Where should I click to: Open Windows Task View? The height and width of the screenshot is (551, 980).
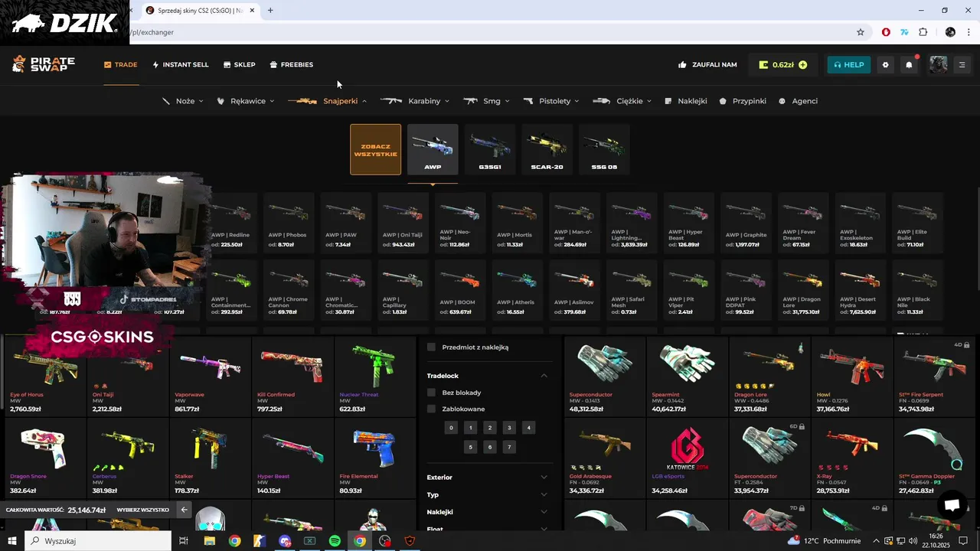(184, 541)
